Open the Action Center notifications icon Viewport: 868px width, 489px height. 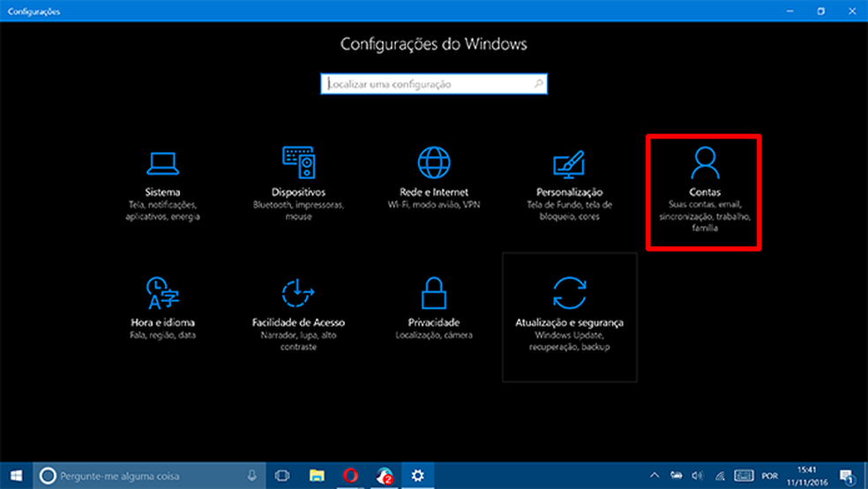847,476
